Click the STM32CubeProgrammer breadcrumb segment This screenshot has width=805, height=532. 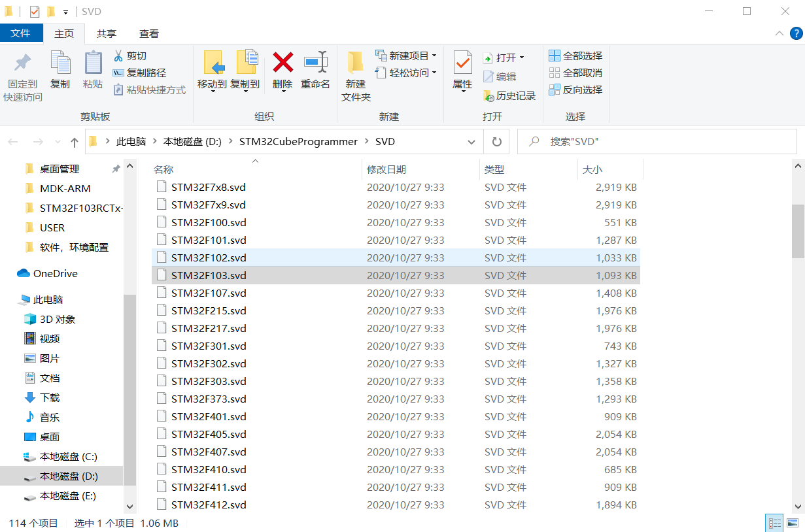coord(298,141)
